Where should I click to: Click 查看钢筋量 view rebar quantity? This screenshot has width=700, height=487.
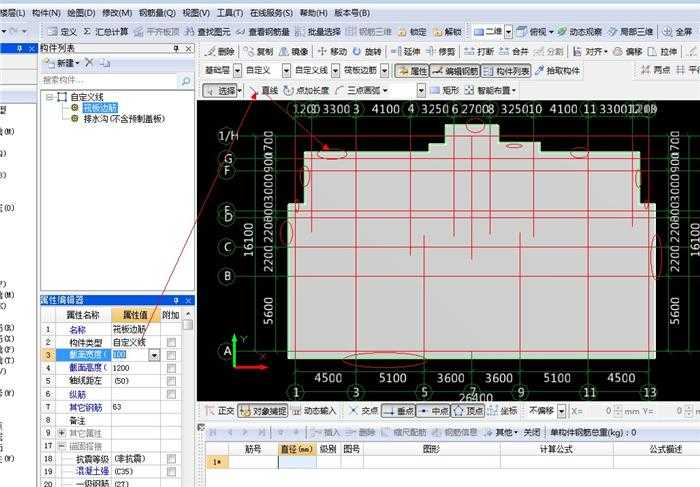263,32
